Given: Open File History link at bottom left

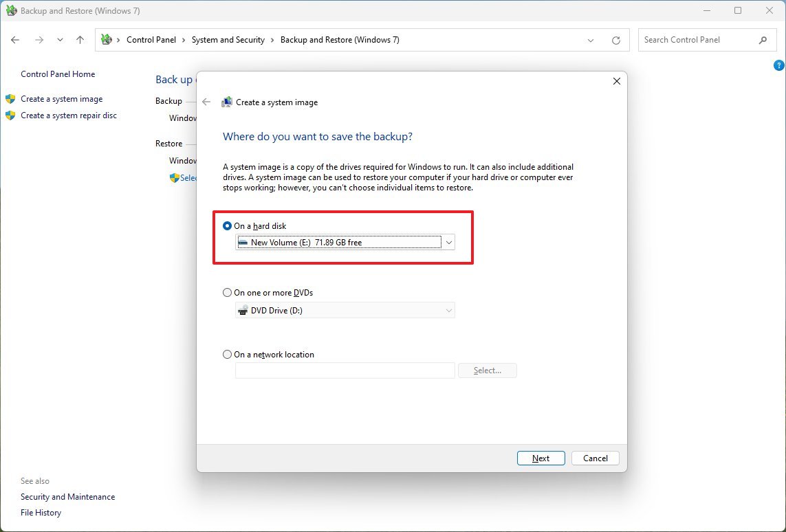Looking at the screenshot, I should (x=41, y=512).
